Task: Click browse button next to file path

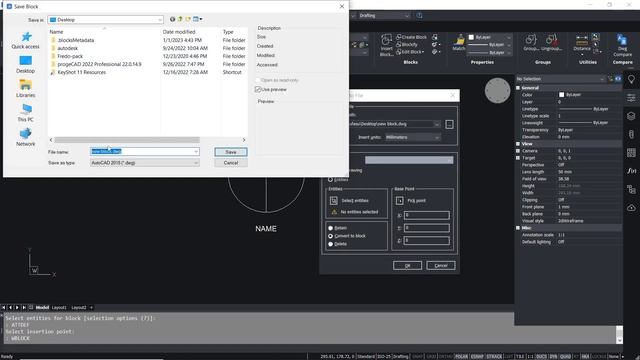Action: (x=449, y=124)
